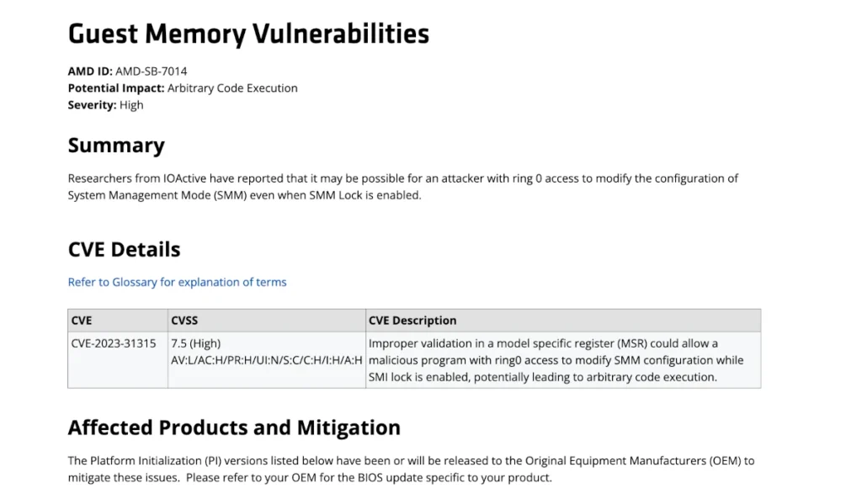Click the IOActive researchers summary paragraph
862x504 pixels.
402,178
